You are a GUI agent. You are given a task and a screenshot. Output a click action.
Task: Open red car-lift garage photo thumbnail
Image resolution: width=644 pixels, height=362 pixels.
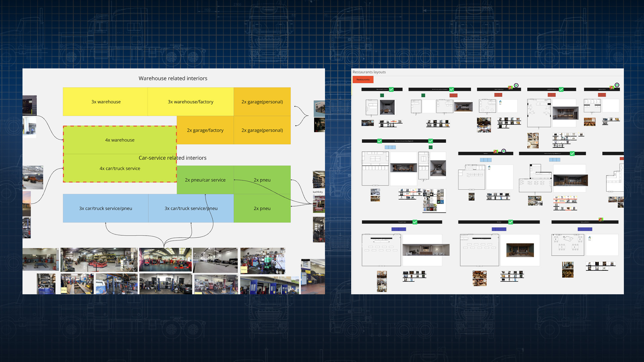[x=165, y=260]
